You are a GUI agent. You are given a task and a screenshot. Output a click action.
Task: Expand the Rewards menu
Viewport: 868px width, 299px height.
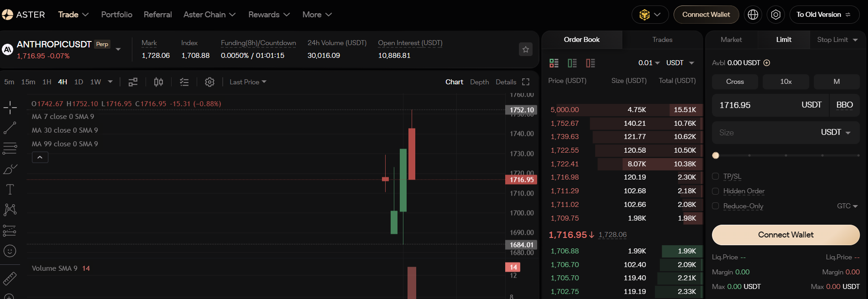(269, 15)
